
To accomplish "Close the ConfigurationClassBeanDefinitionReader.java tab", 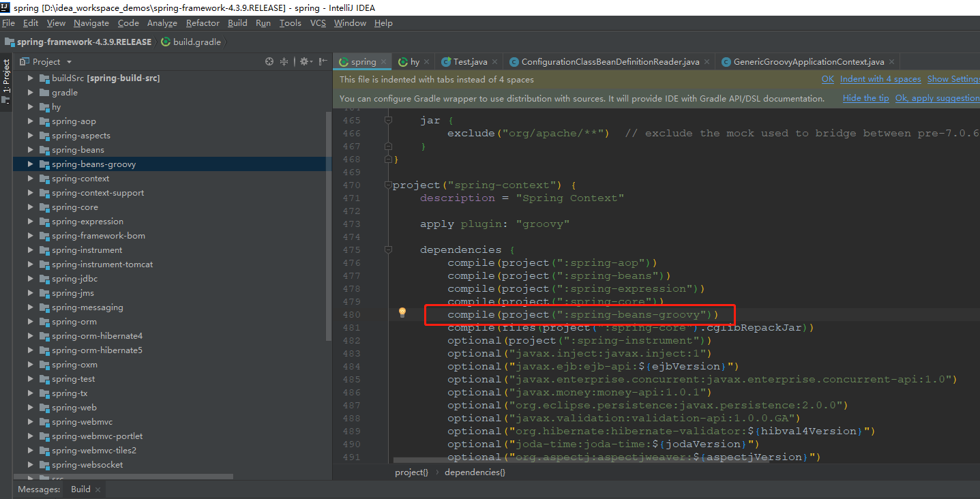I will coord(707,62).
